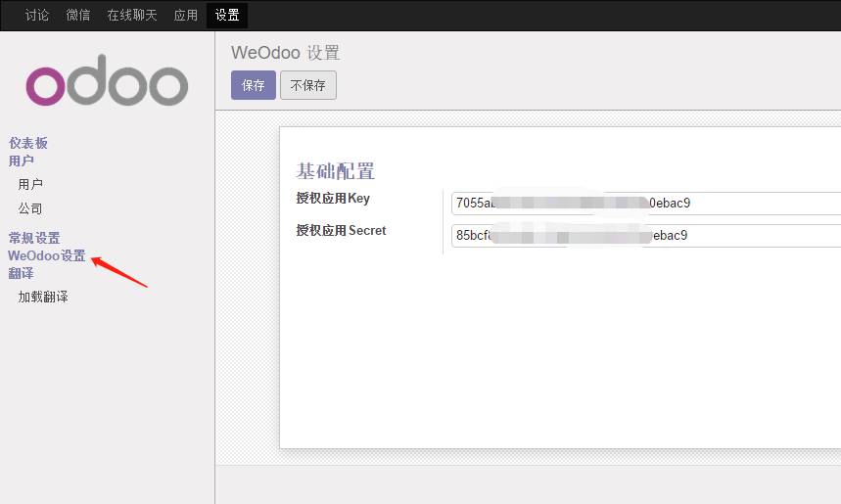Click the odoo logo
Image resolution: width=841 pixels, height=504 pixels.
(107, 81)
